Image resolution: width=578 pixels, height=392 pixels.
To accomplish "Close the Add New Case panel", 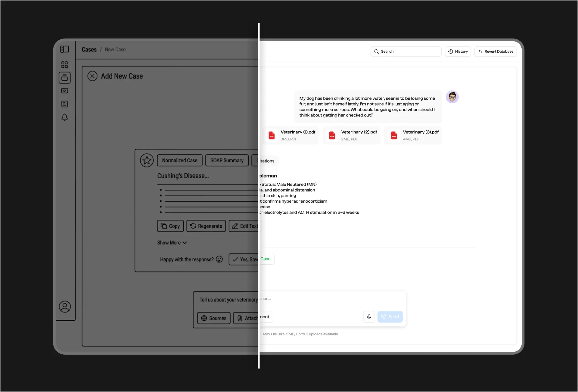I will (x=92, y=76).
